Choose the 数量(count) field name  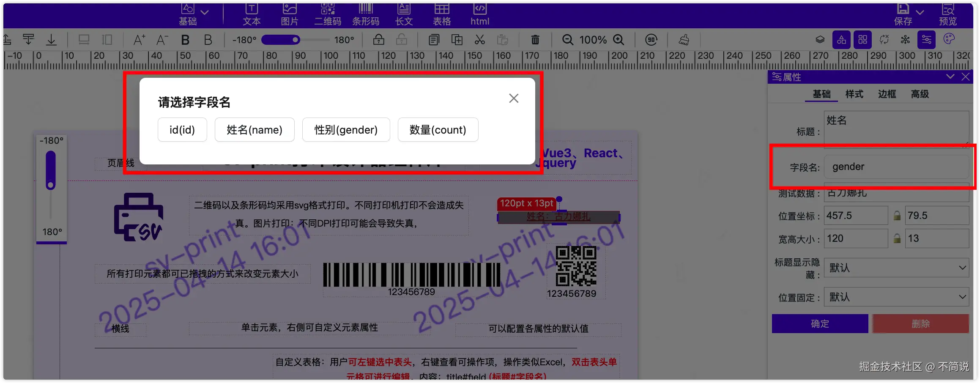438,130
